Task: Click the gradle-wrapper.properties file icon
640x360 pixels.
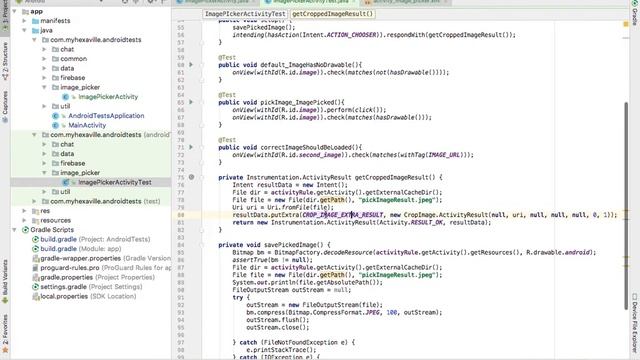Action: (x=36, y=258)
